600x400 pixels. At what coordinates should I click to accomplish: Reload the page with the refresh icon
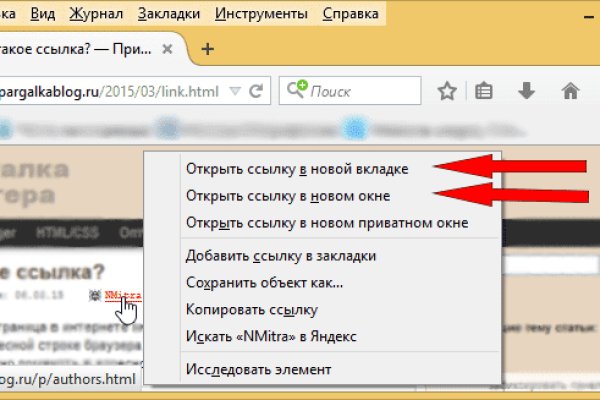[x=256, y=91]
